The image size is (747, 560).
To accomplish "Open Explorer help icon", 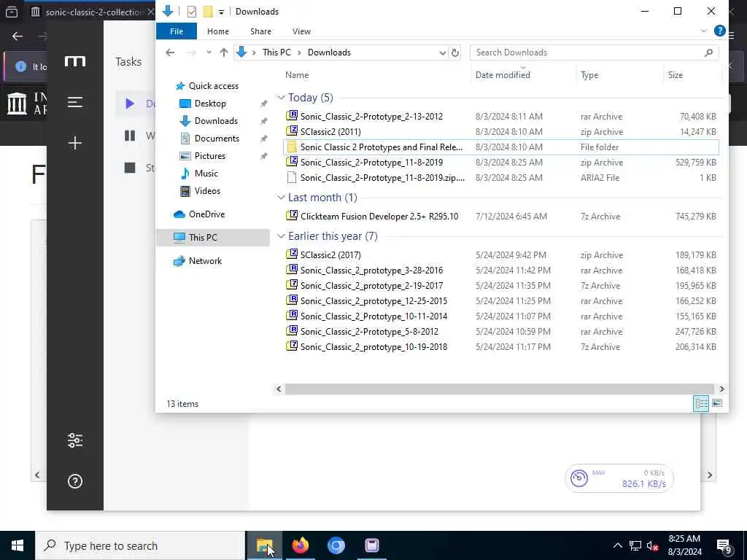I will (719, 31).
